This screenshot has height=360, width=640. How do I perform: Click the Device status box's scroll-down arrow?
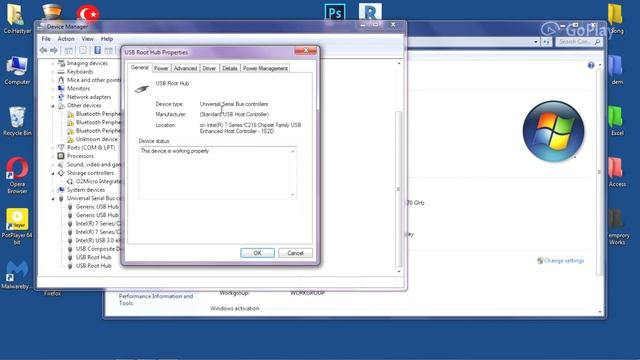click(x=293, y=195)
